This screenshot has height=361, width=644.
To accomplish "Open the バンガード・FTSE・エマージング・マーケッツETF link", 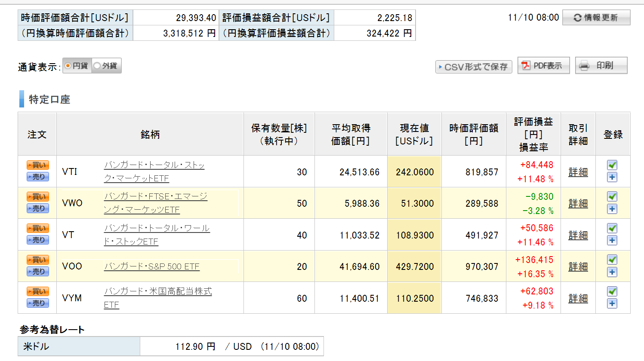I will pyautogui.click(x=155, y=203).
